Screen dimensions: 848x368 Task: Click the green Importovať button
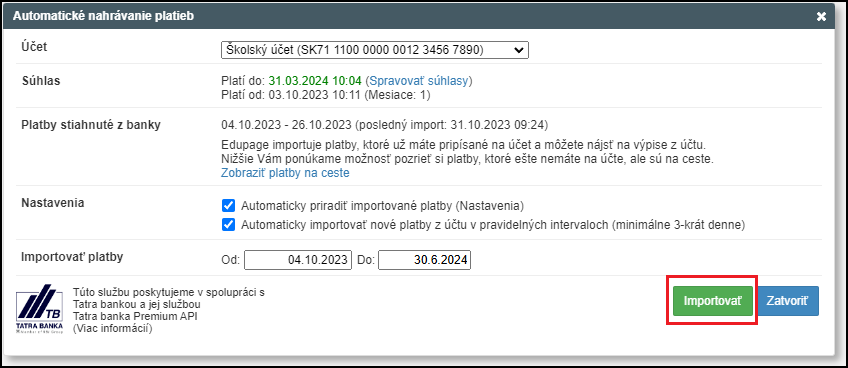(x=713, y=301)
